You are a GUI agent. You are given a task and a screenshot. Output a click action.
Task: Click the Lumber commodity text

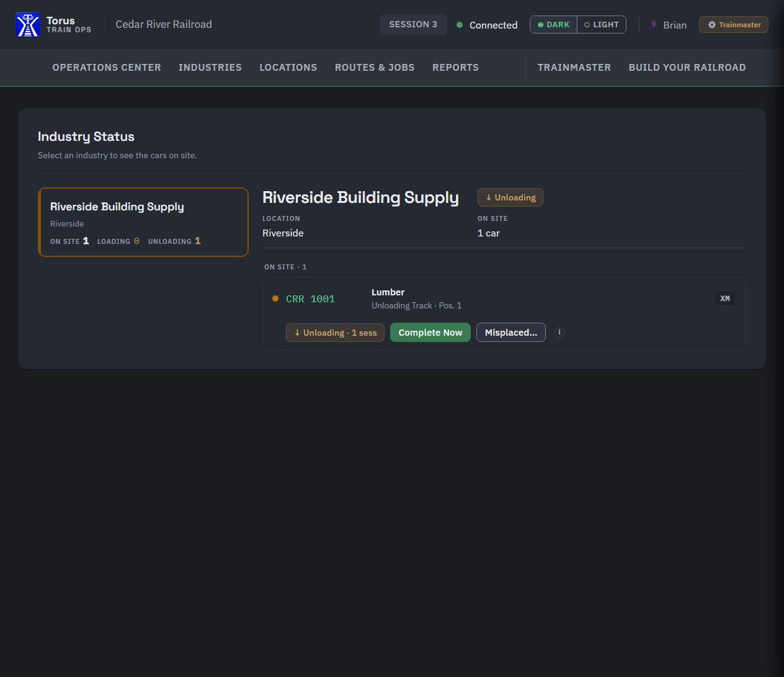pyautogui.click(x=388, y=292)
